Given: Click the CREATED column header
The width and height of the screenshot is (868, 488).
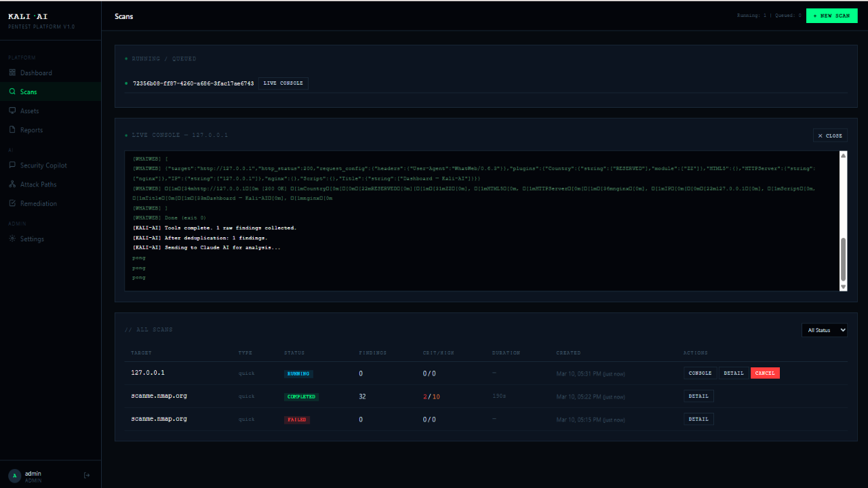Looking at the screenshot, I should (568, 353).
